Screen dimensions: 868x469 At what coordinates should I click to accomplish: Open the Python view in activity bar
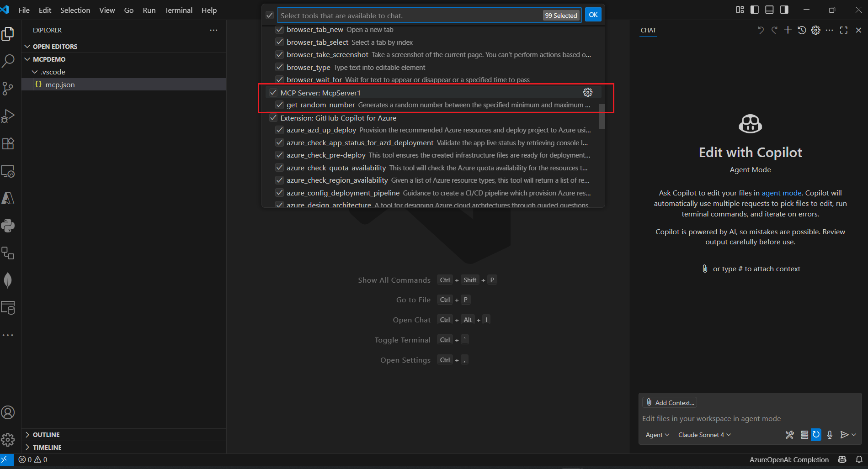tap(8, 226)
